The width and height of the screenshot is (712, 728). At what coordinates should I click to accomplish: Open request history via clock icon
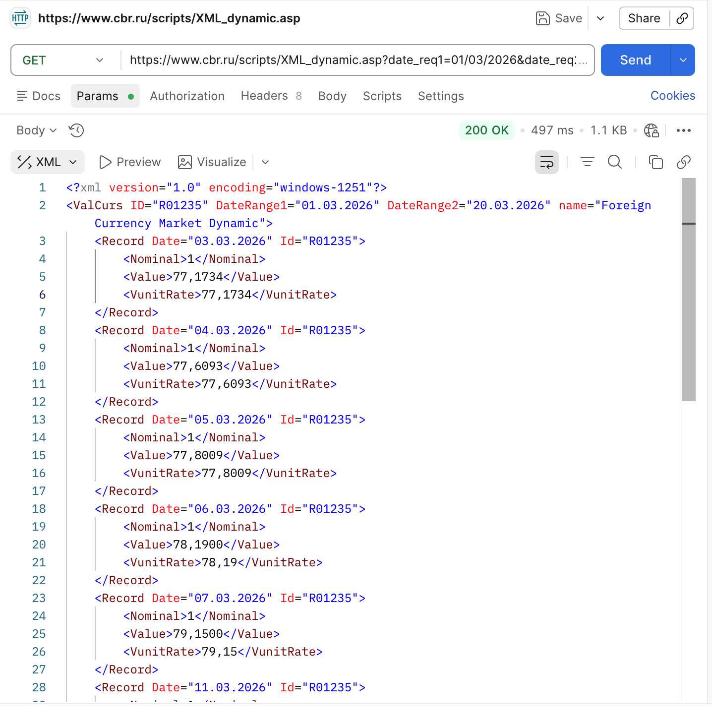[x=76, y=130]
